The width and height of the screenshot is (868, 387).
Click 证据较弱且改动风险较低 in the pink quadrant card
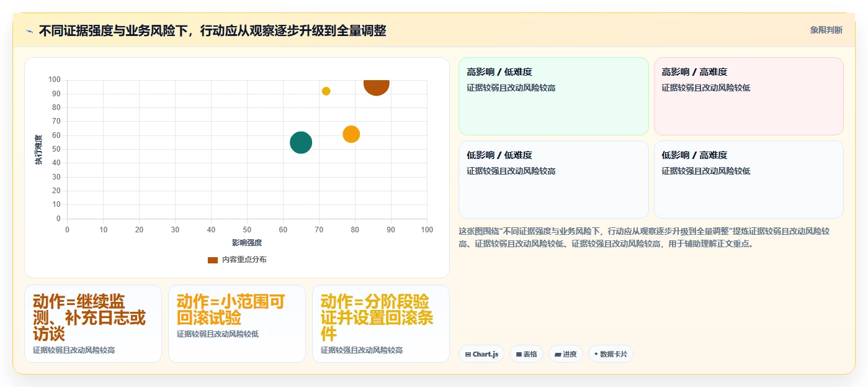tap(706, 88)
